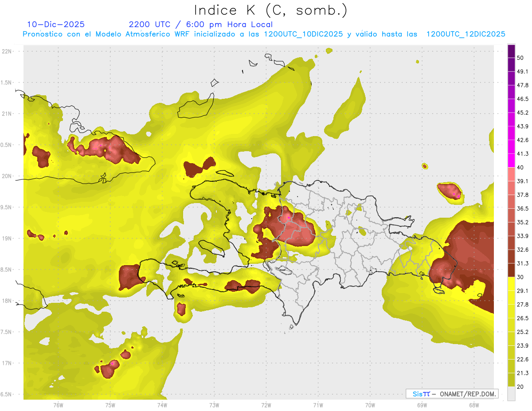This screenshot has width=532, height=411.
Task: Click the "73W" longitude label
Action: [214, 405]
